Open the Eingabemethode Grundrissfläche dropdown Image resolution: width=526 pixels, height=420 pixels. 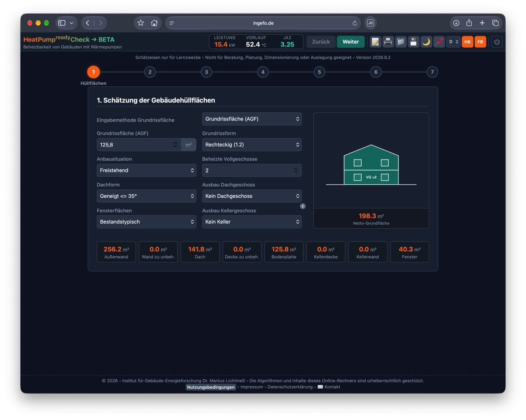252,119
